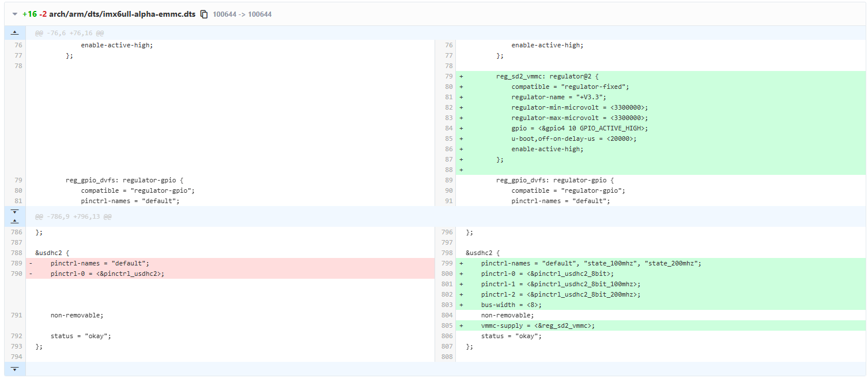868x378 pixels.
Task: Expand down arrow in the middle hunk header
Action: pos(15,212)
